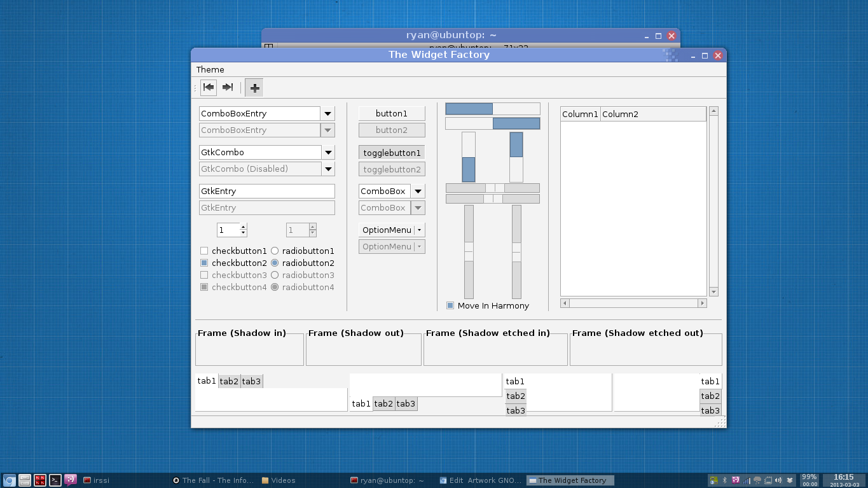Launch the terminal from the taskbar launcher
Image resolution: width=868 pixels, height=488 pixels.
tap(55, 480)
